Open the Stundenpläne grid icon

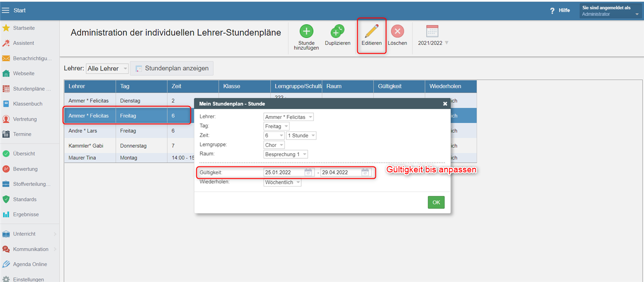click(6, 89)
